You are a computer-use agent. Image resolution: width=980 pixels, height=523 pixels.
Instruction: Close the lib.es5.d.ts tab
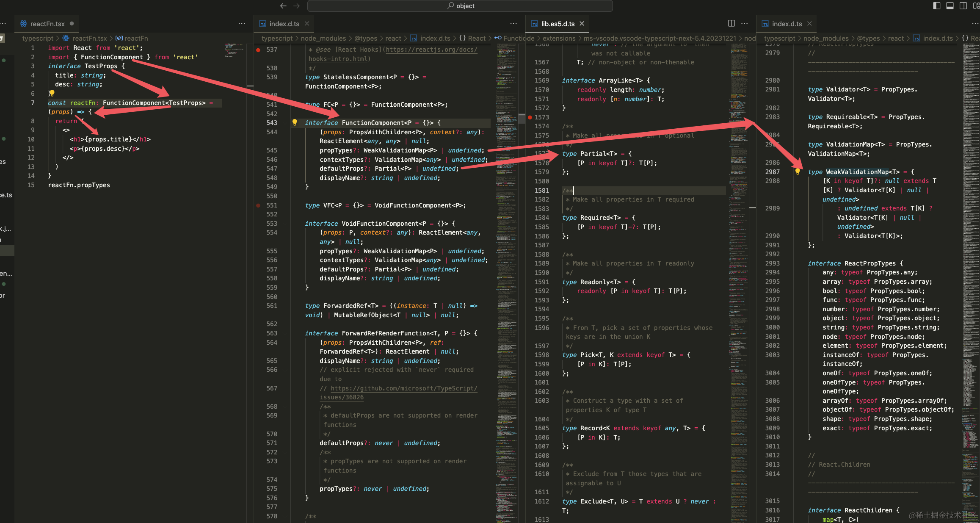point(582,24)
